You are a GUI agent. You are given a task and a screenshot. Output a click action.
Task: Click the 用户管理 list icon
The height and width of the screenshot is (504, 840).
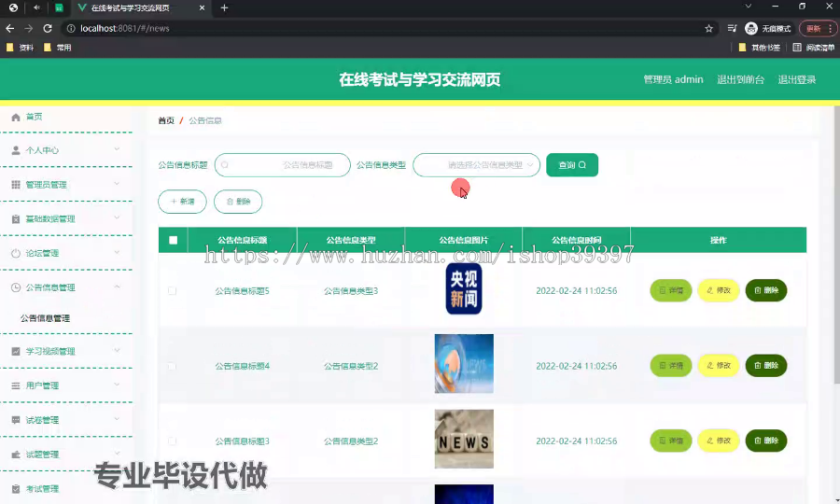click(16, 385)
